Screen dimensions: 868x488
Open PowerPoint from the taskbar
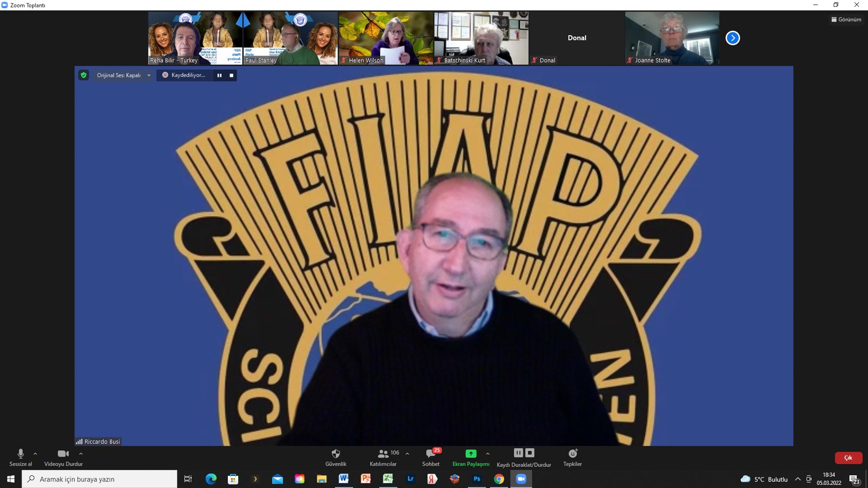(366, 479)
